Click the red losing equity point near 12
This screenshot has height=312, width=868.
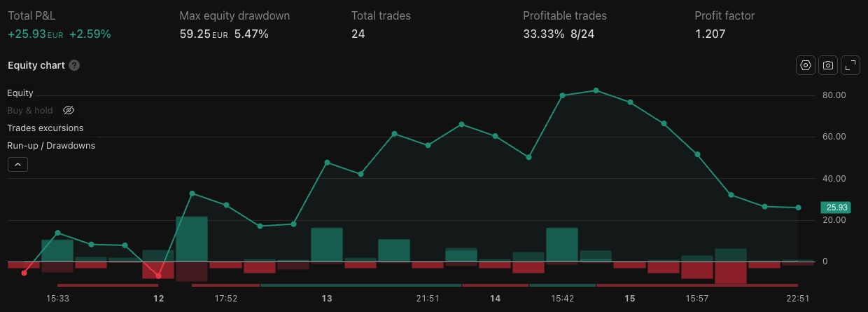(x=159, y=276)
